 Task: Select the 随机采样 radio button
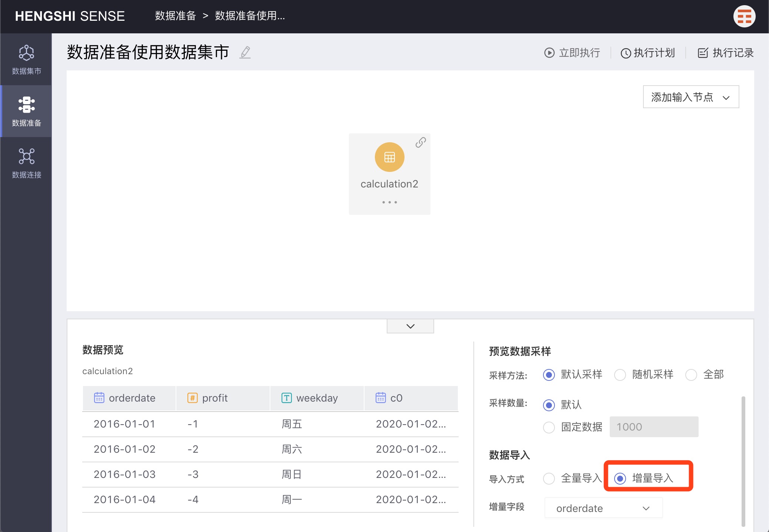click(x=620, y=375)
